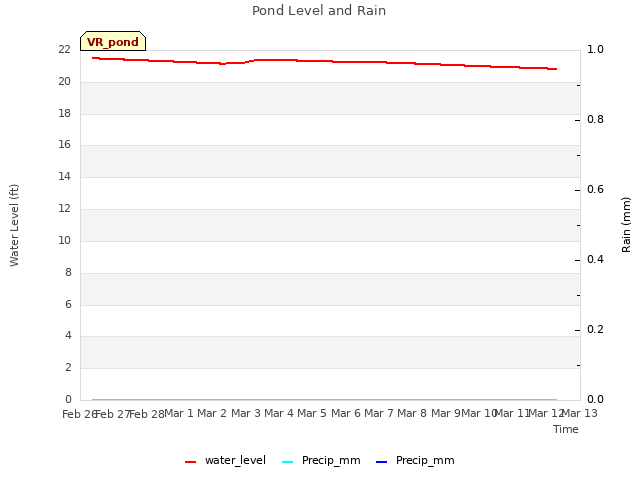640x480 pixels.
Task: Click the chart title Pond Level and Rain
Action: pos(319,11)
